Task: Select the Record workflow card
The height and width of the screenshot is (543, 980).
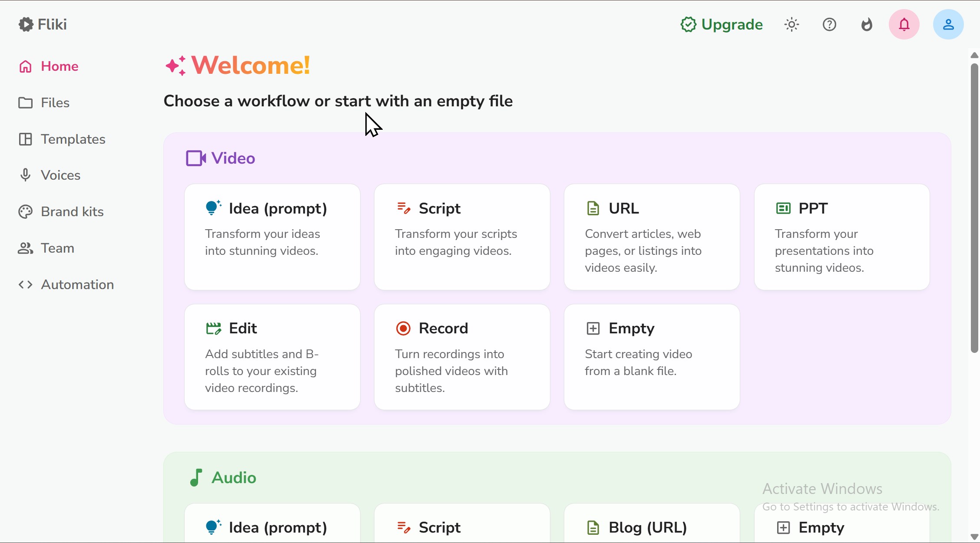Action: pos(462,357)
